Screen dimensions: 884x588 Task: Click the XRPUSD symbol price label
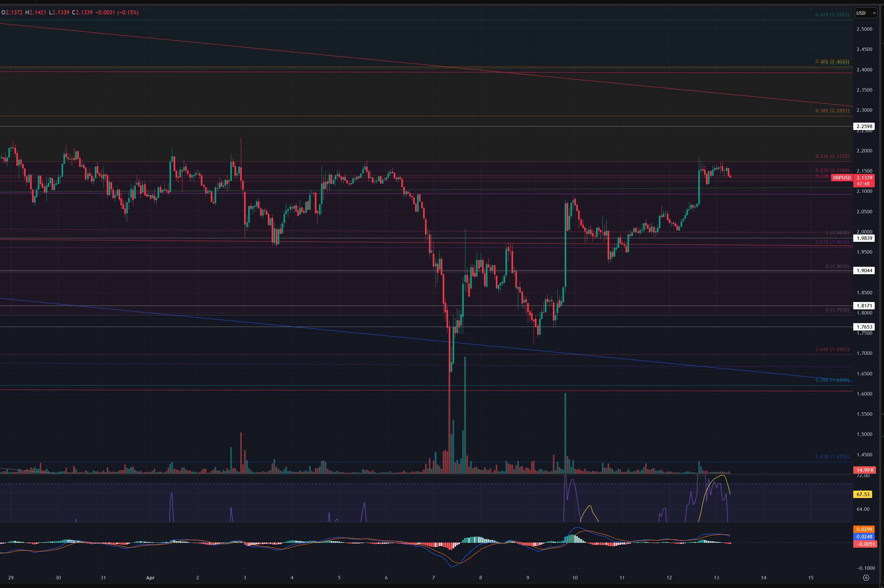(842, 178)
